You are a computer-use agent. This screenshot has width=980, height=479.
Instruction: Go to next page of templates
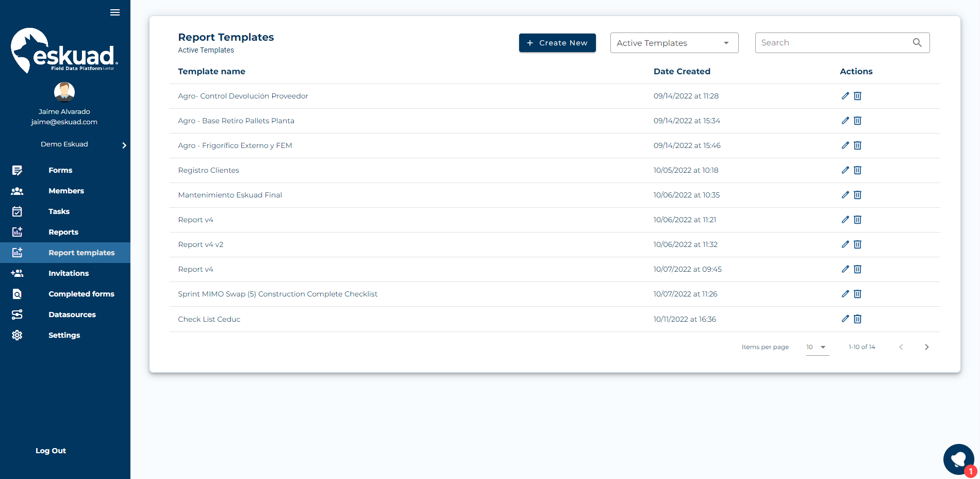pyautogui.click(x=926, y=347)
